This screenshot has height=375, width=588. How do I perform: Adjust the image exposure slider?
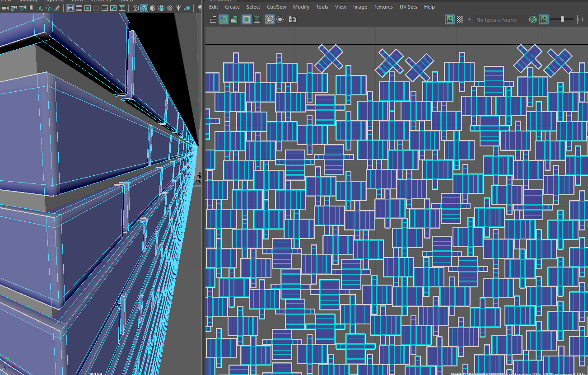[x=562, y=19]
